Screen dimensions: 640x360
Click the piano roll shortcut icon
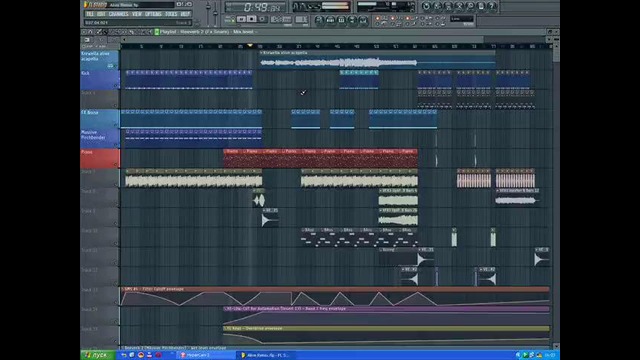tap(341, 20)
